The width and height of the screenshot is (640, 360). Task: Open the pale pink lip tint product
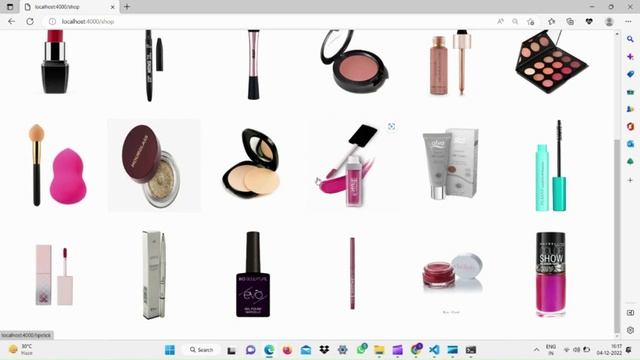[54, 276]
